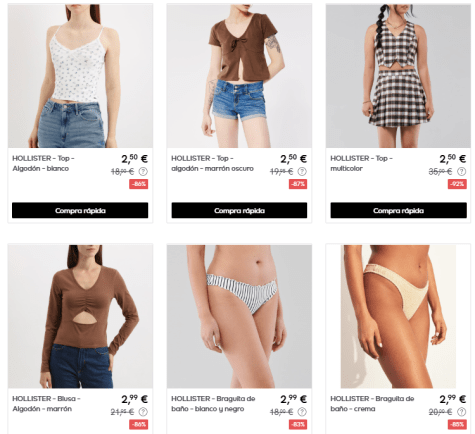Open the brown tie-front top photo
475x434 pixels.
click(x=239, y=76)
